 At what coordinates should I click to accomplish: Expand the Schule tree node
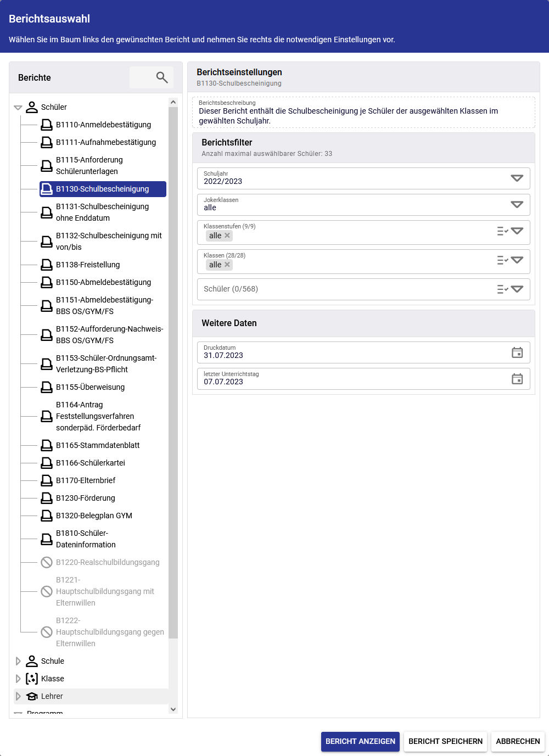(x=18, y=661)
